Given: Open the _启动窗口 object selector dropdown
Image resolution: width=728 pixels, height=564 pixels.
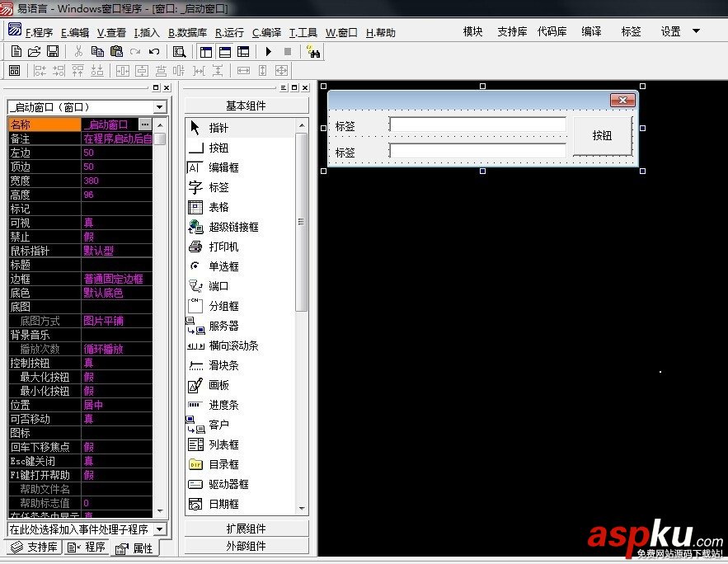Looking at the screenshot, I should coord(159,107).
